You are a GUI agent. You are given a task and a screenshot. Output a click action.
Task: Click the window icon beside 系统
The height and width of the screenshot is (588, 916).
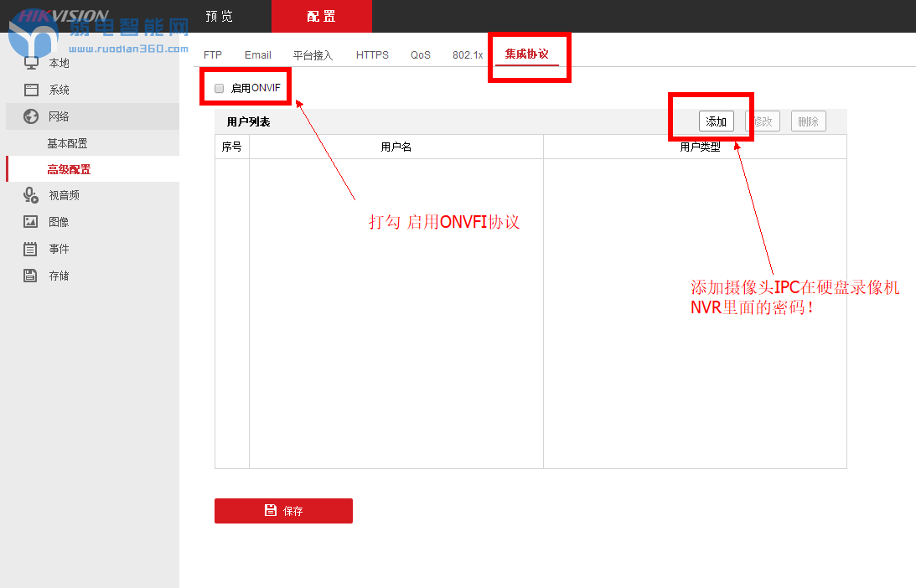point(31,90)
